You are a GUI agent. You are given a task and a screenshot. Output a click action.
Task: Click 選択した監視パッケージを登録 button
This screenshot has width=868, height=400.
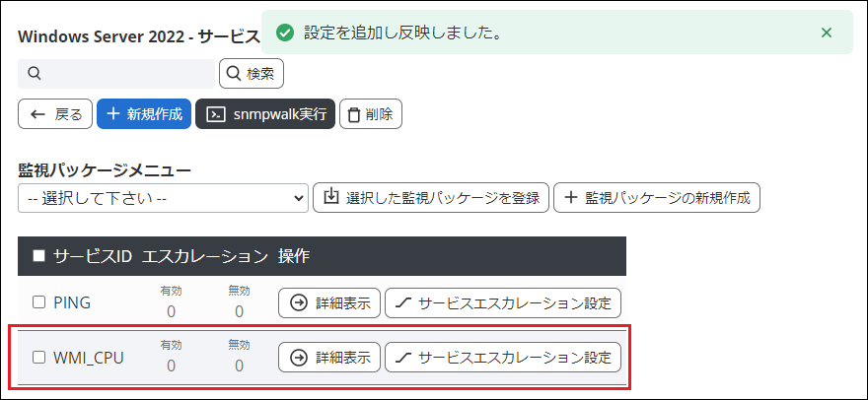click(431, 198)
